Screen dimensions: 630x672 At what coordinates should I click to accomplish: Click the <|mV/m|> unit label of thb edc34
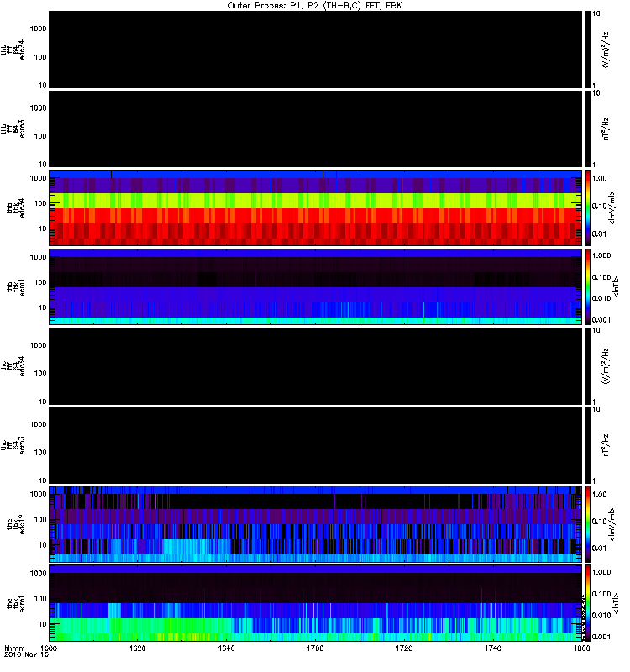(x=612, y=207)
